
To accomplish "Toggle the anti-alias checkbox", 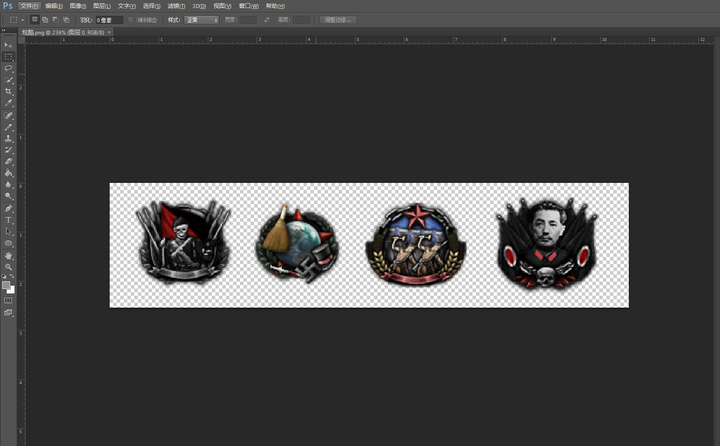I will pos(131,20).
